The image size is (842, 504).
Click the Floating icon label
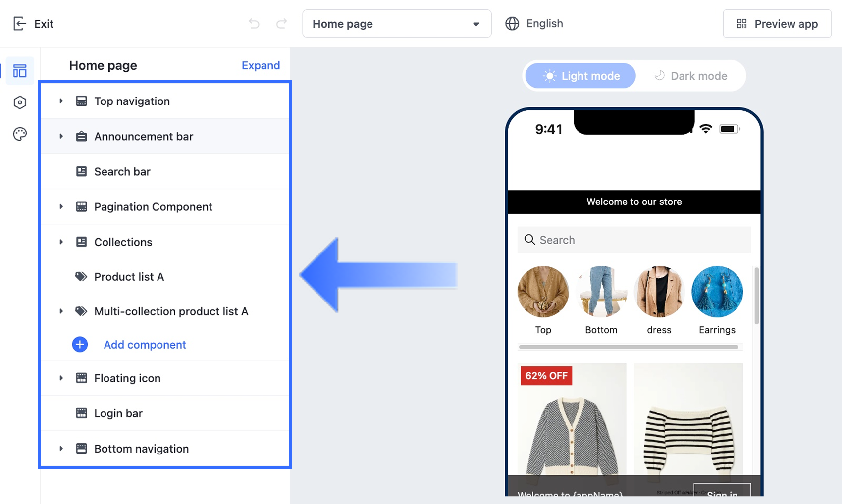pyautogui.click(x=127, y=378)
